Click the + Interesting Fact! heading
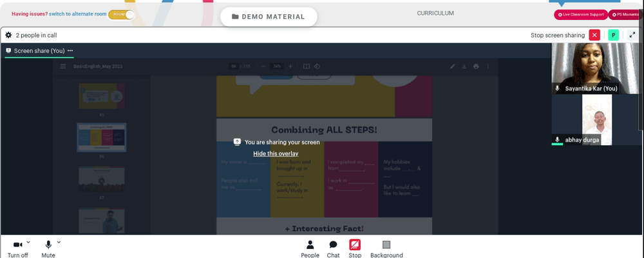Image resolution: width=644 pixels, height=258 pixels. point(324,229)
